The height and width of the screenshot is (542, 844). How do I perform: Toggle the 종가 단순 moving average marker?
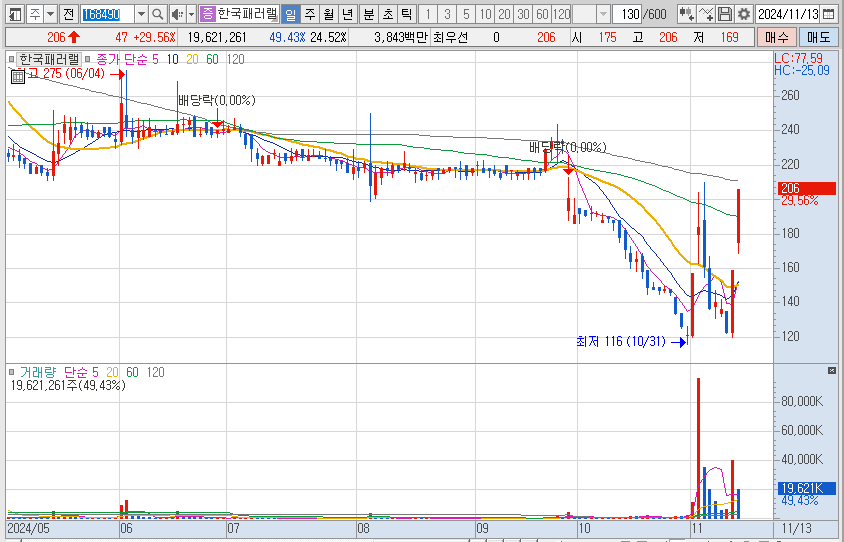88,59
